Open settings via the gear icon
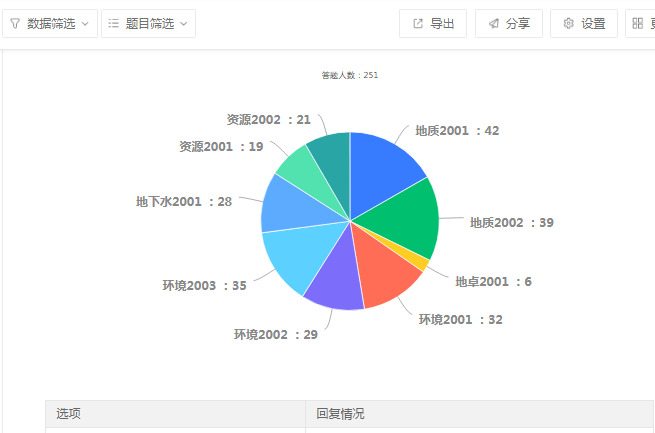The height and width of the screenshot is (433, 655). 568,23
